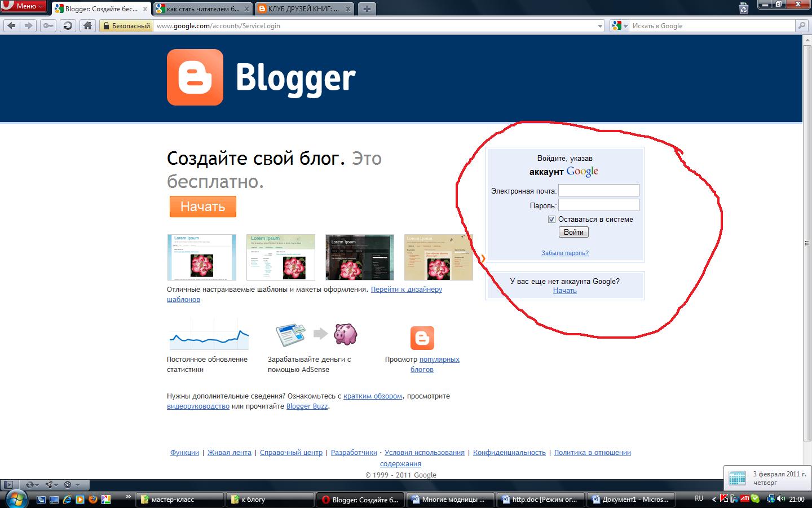Launch Firefox from quick launch
Image resolution: width=812 pixels, height=508 pixels.
[93, 500]
